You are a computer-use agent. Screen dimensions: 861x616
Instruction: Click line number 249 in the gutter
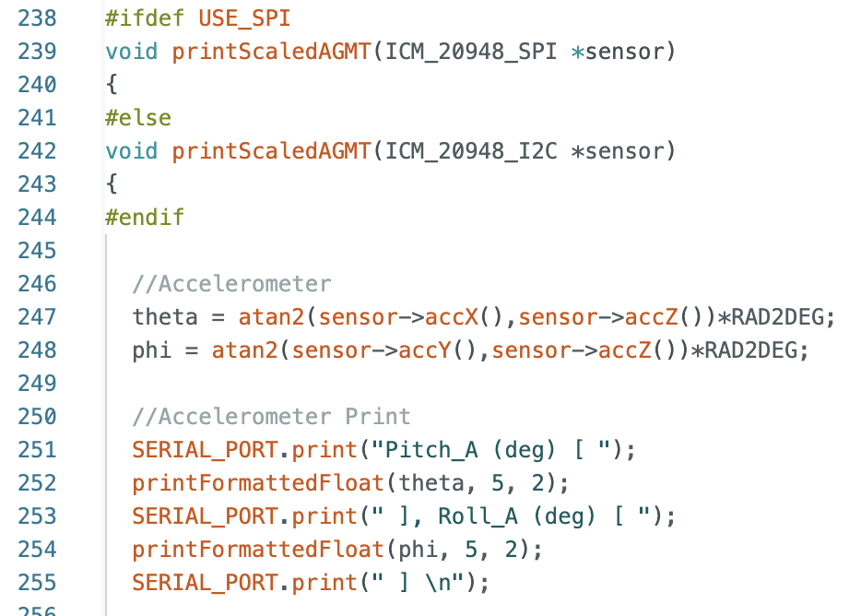coord(38,384)
